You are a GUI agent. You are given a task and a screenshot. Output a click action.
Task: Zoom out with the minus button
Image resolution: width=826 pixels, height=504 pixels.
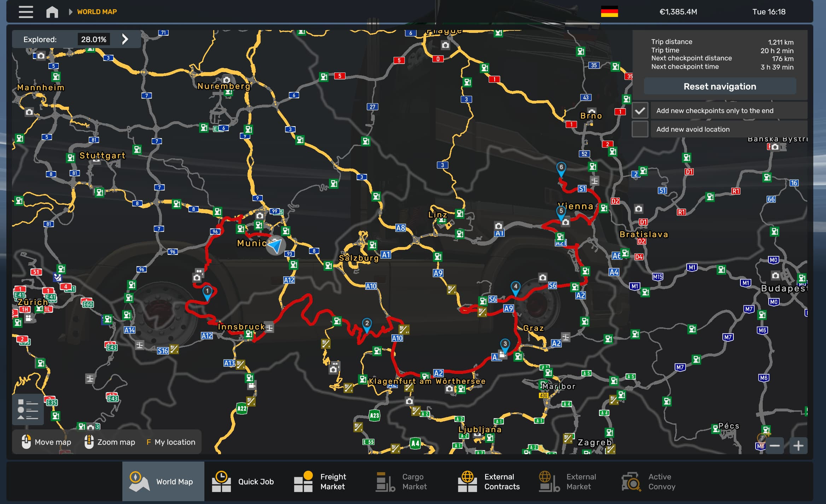coord(774,445)
